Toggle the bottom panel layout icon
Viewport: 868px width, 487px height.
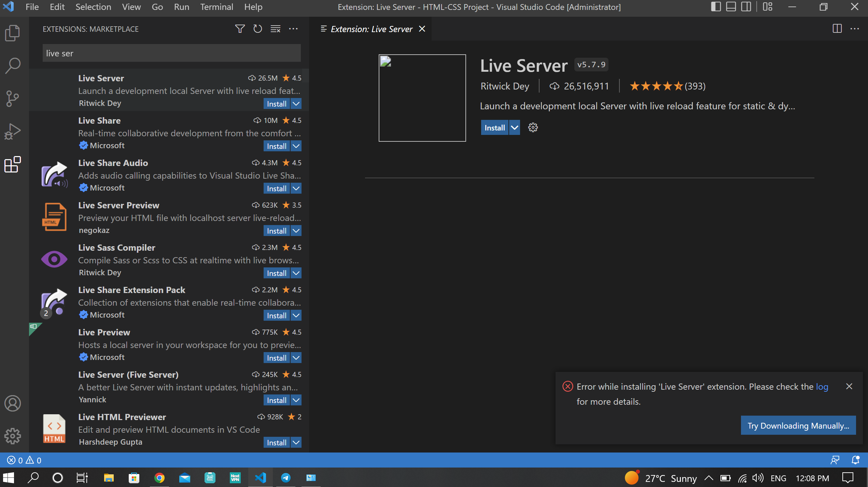(731, 7)
